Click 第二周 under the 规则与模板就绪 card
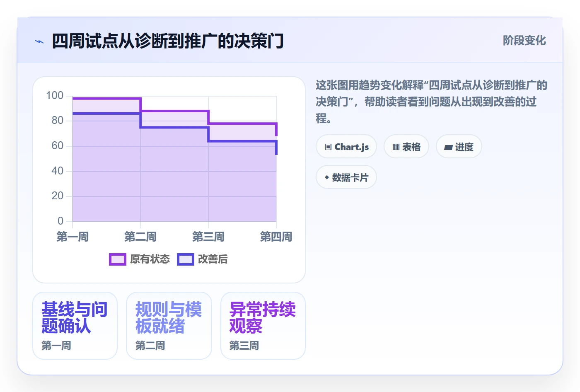 tap(150, 346)
